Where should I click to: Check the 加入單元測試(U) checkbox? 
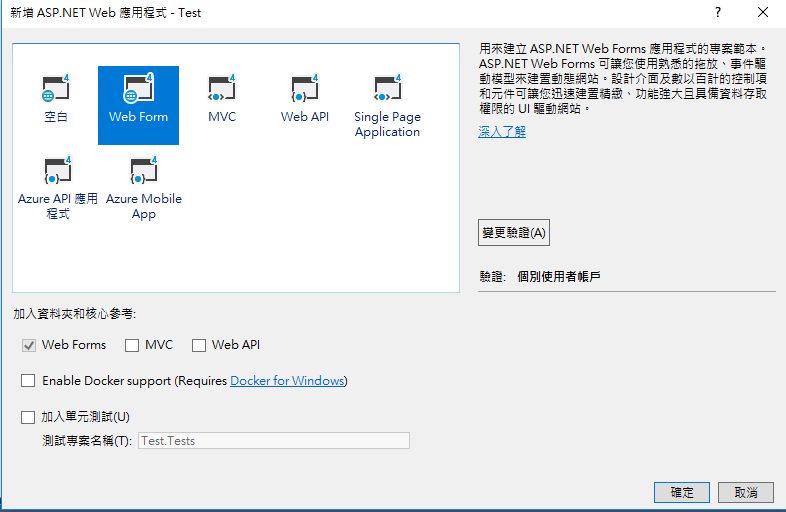(28, 417)
